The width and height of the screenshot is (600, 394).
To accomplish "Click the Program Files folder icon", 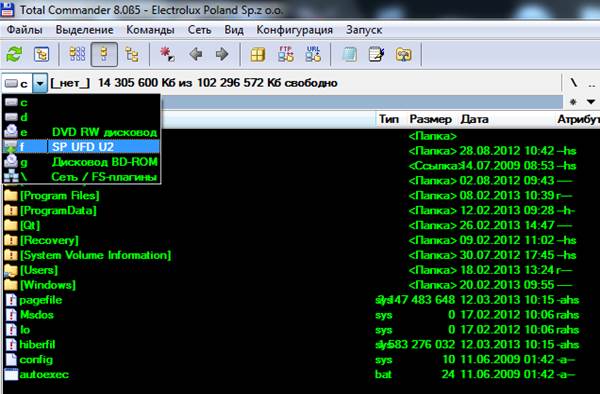I will tap(11, 195).
